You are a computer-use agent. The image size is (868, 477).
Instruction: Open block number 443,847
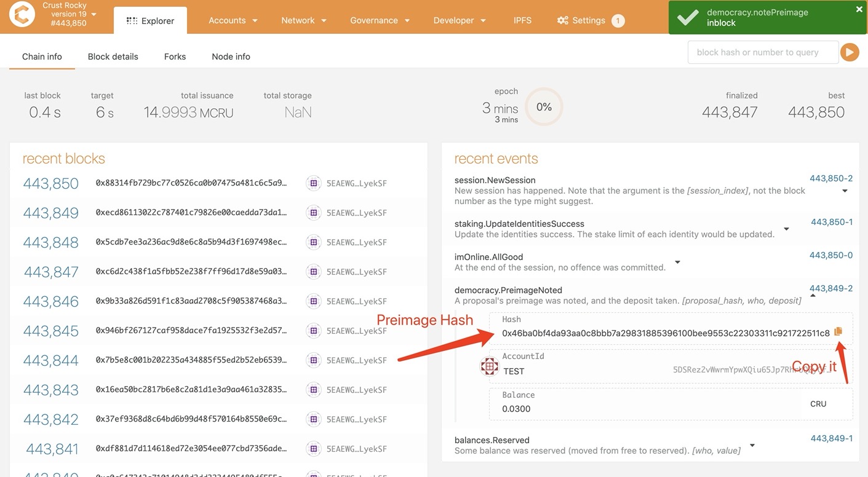(51, 272)
